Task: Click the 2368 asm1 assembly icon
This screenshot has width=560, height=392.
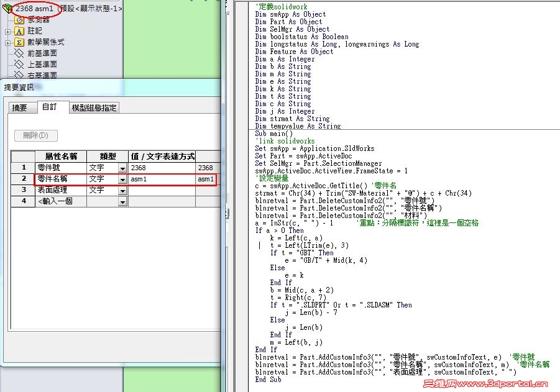Action: [x=7, y=8]
